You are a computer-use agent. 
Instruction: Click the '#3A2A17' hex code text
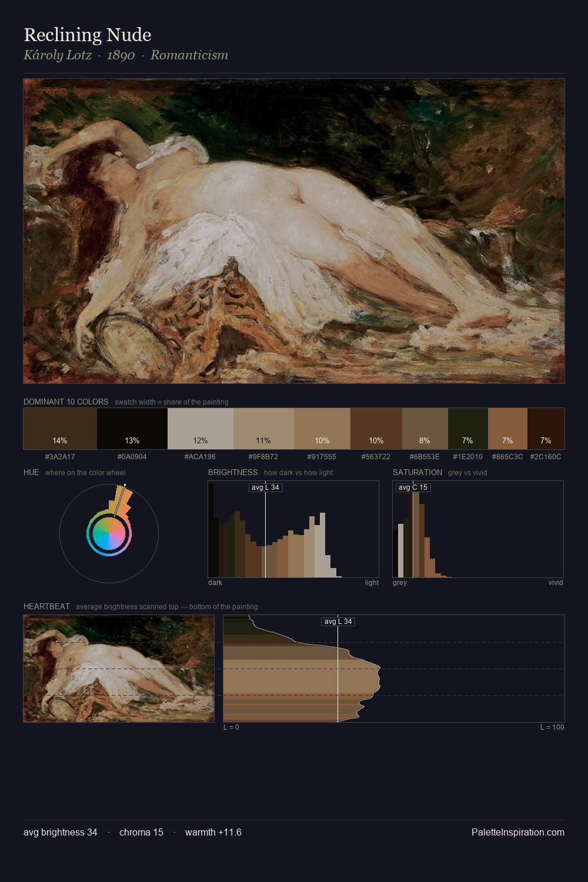click(60, 456)
